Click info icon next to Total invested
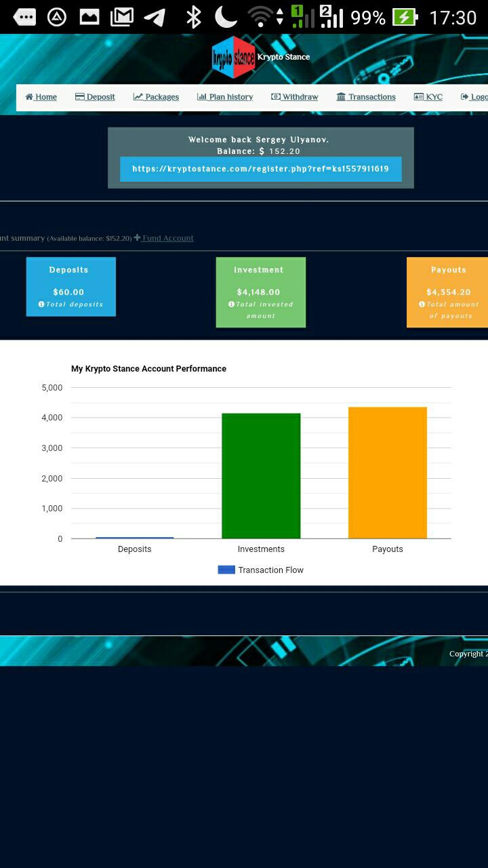488x868 pixels. [231, 304]
